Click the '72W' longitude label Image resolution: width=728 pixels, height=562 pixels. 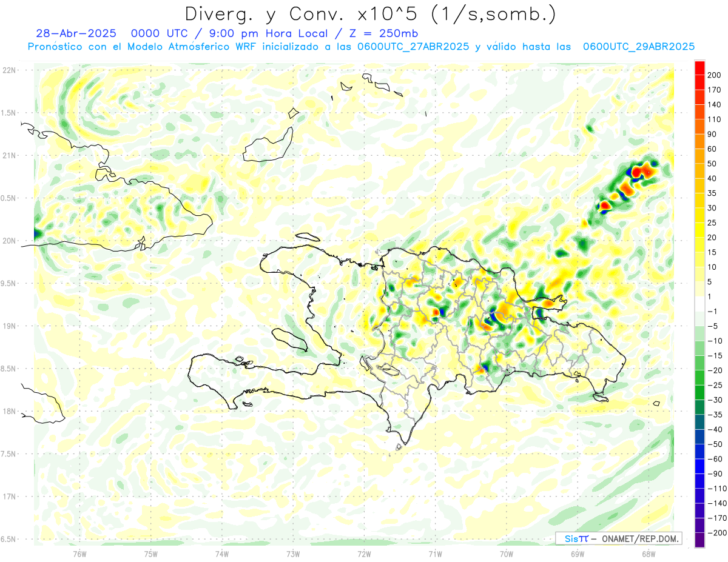click(x=364, y=554)
